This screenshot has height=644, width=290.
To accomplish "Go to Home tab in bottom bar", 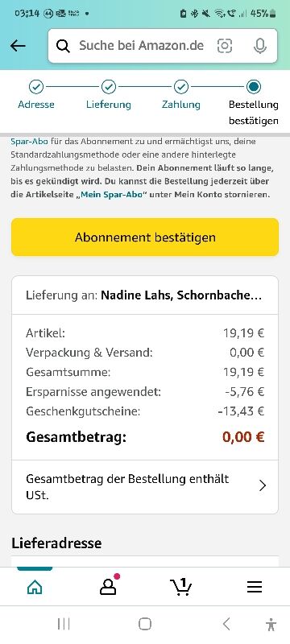I will tap(35, 588).
